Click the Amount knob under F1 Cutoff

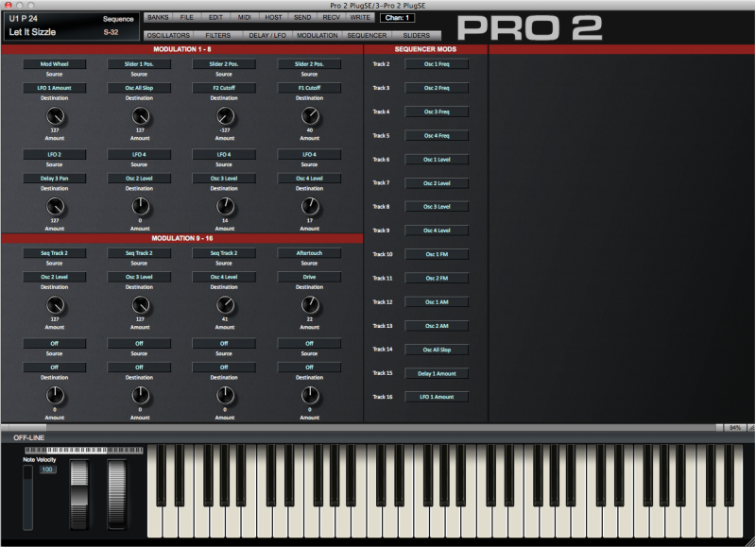[310, 116]
